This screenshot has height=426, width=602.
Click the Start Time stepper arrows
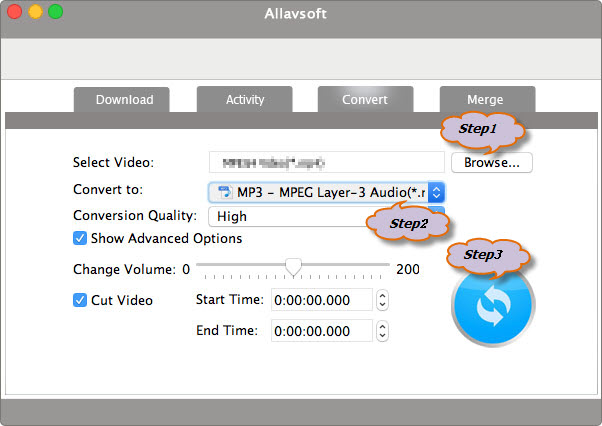[382, 300]
